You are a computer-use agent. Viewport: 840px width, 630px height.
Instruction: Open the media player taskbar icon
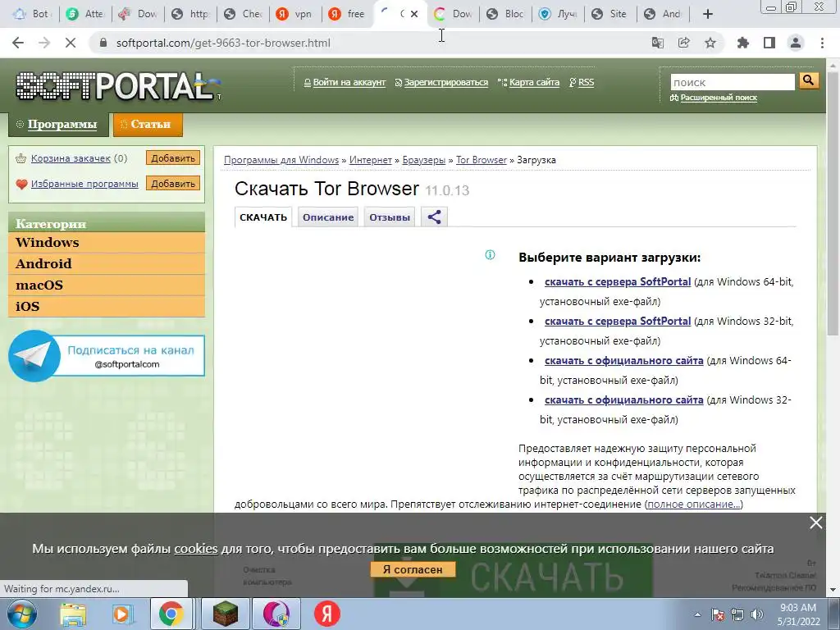121,614
